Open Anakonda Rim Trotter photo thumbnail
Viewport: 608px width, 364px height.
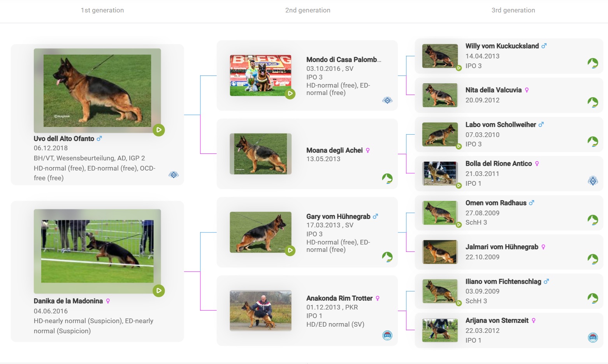260,310
